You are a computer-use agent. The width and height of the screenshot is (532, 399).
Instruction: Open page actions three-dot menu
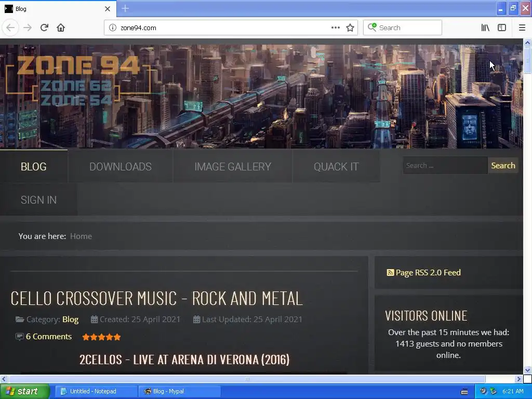(335, 28)
